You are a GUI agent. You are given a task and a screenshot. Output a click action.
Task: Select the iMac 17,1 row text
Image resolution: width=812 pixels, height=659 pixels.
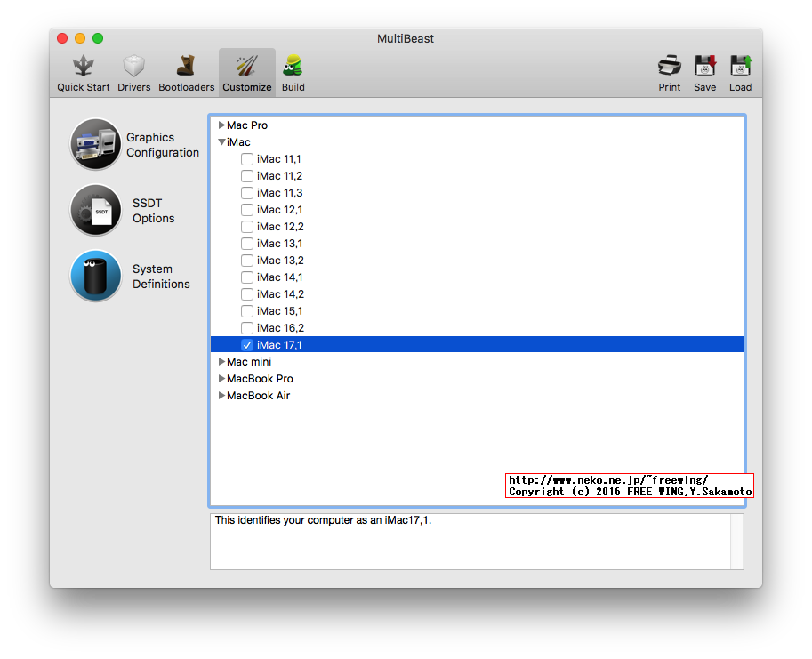279,345
